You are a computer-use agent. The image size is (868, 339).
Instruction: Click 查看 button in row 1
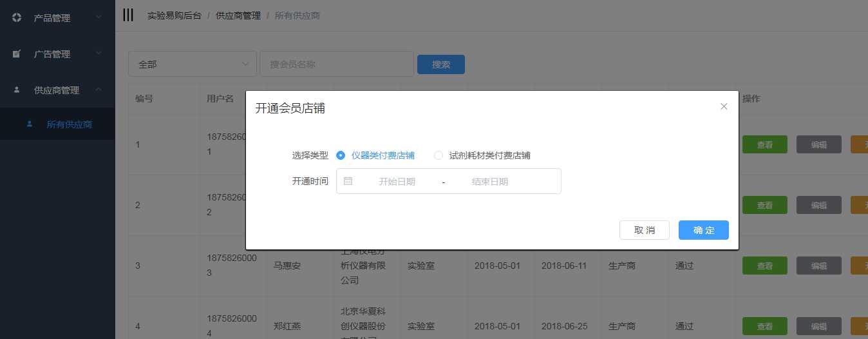765,144
